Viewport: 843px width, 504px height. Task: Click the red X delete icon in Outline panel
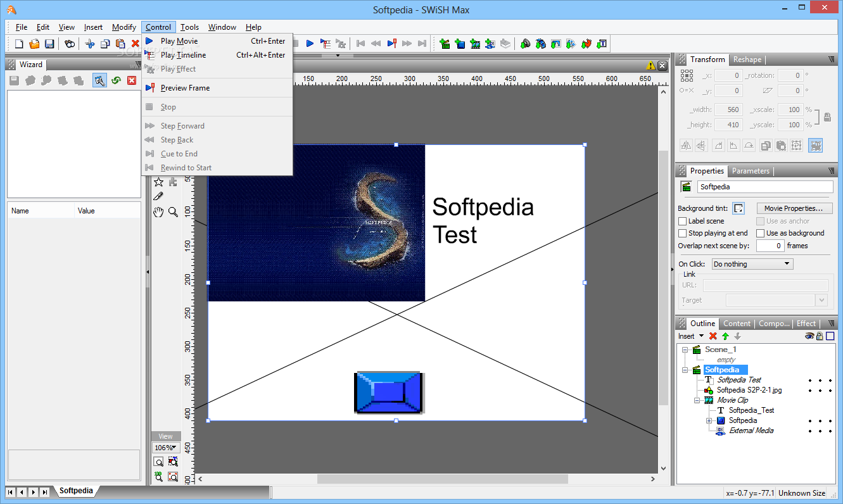713,336
